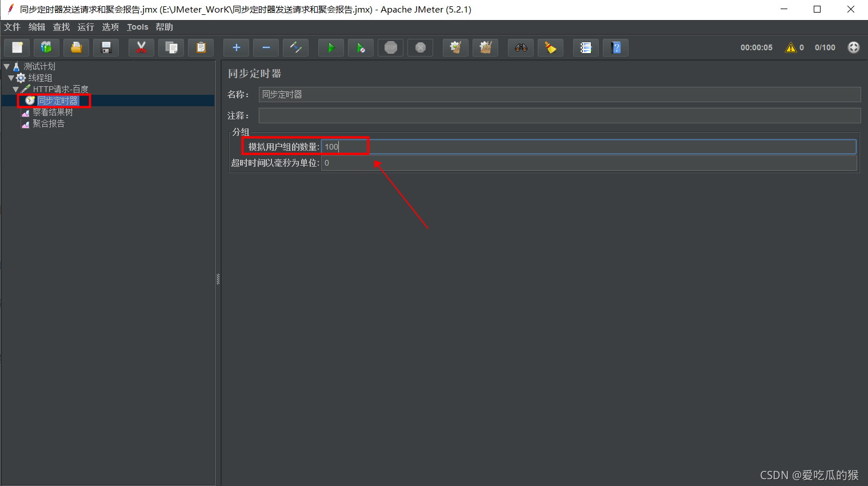Toggle enable/disable of selected element icon
Screen dimensions: 868x486
296,47
